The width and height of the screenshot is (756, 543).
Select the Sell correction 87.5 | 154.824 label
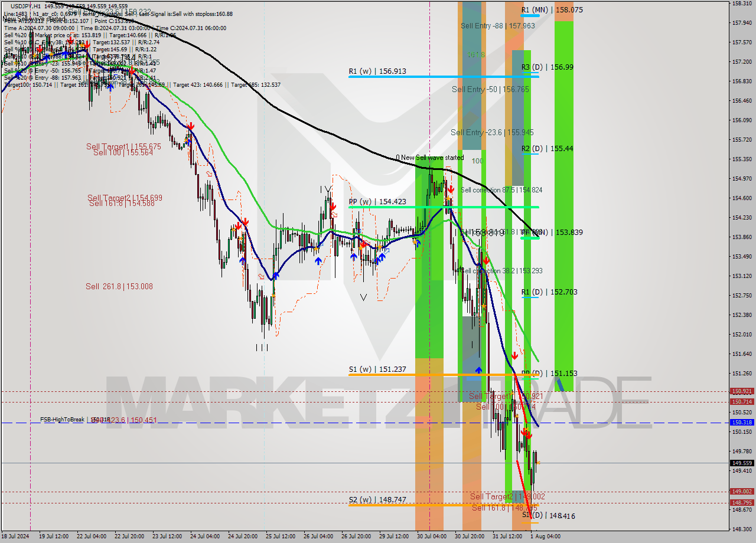501,190
